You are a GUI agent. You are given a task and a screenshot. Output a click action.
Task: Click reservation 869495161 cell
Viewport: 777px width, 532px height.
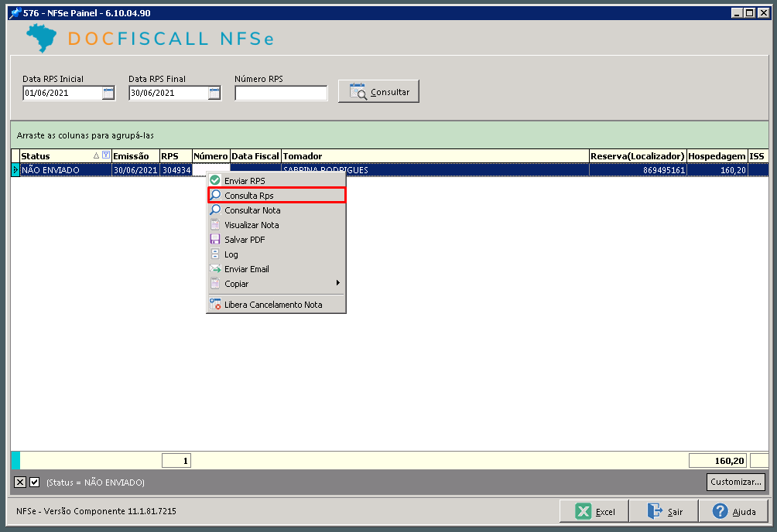coord(638,170)
